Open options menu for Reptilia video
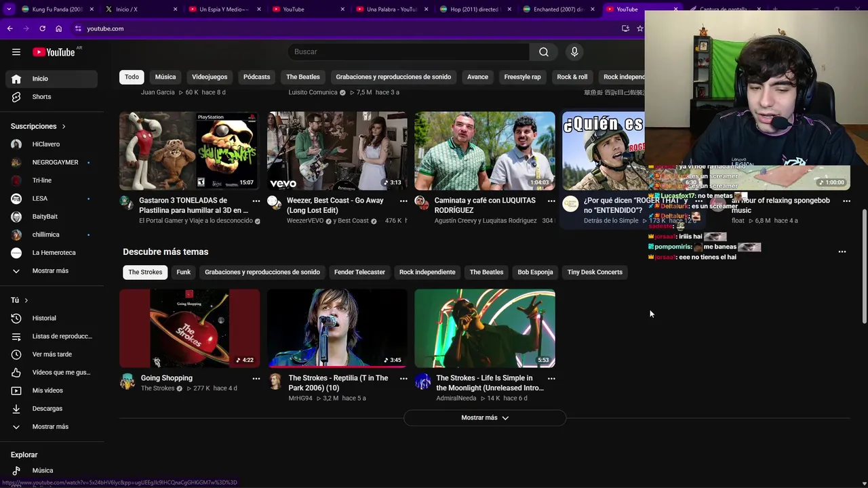The image size is (868, 488). (403, 378)
